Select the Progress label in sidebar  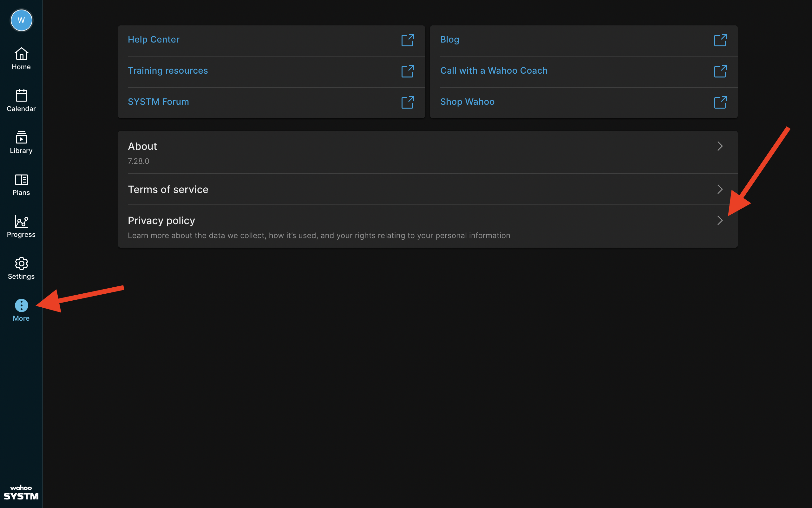pos(21,235)
